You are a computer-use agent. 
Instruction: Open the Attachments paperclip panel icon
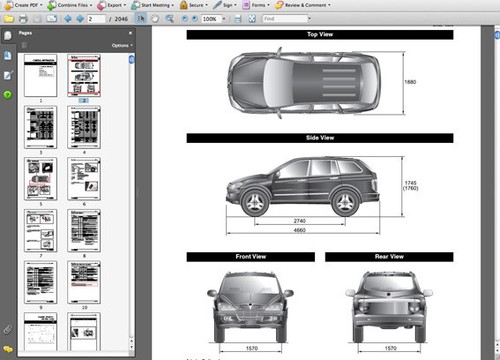(x=8, y=330)
